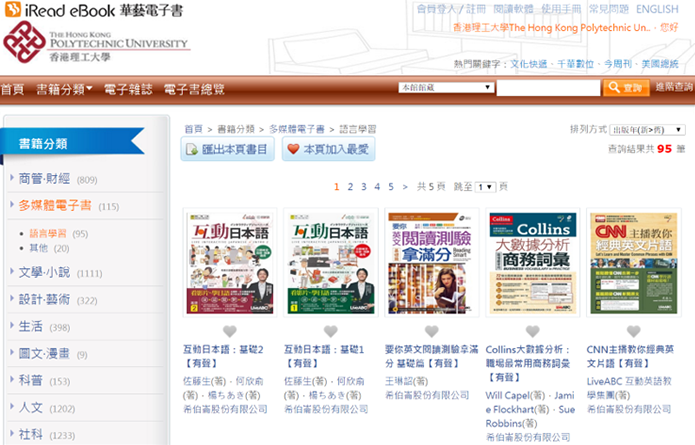Expand the 圖文‧漫畫 category
The width and height of the screenshot is (695, 445).
tap(44, 353)
